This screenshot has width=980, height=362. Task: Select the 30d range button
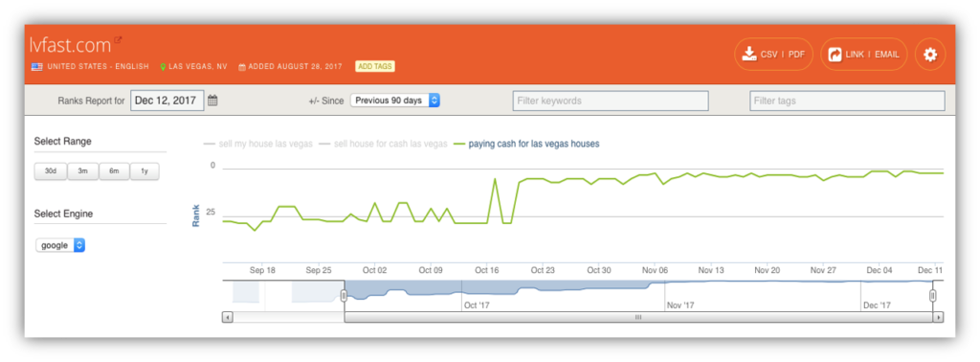coord(50,171)
